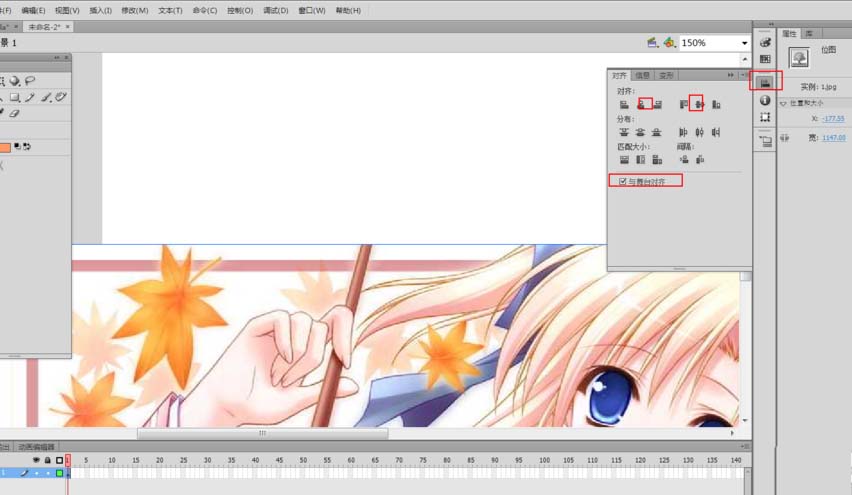
Task: Click Edit Scene icon beside zoom
Action: tap(653, 42)
